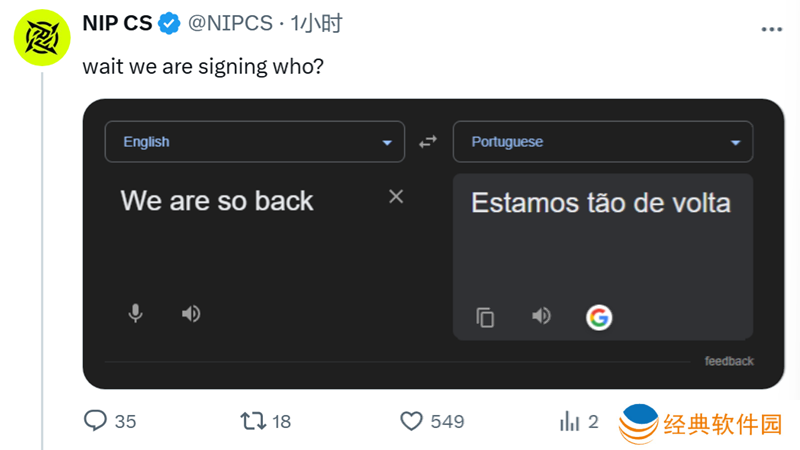Listen to the Portuguese translation
The width and height of the screenshot is (800, 450).
[541, 316]
